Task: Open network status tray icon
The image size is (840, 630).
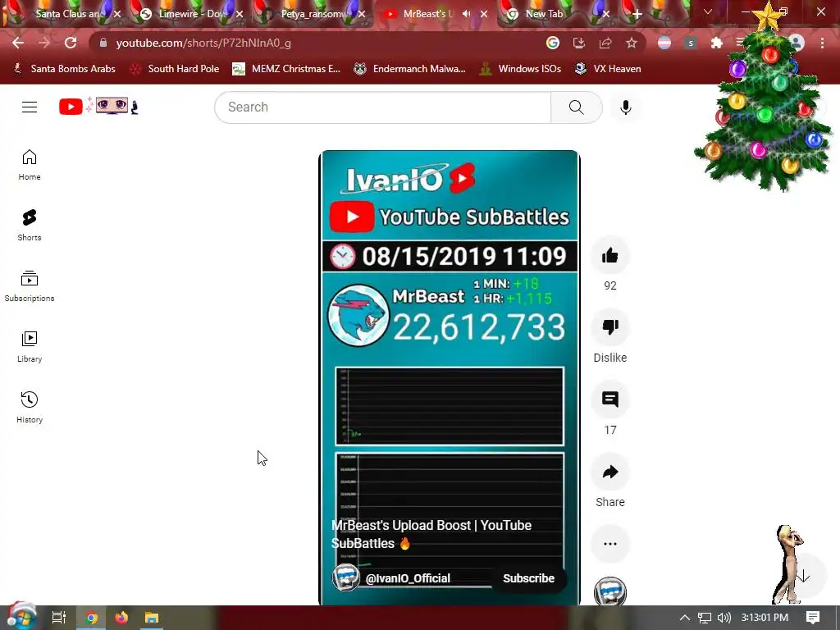Action: [704, 618]
